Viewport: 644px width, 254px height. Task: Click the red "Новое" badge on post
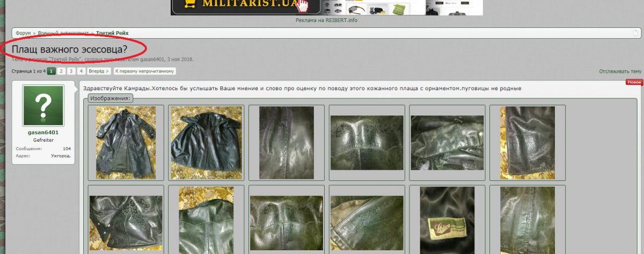pos(634,82)
